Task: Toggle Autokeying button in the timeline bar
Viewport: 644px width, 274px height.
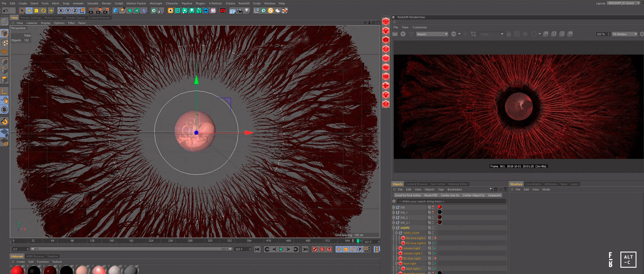Action: click(x=322, y=249)
